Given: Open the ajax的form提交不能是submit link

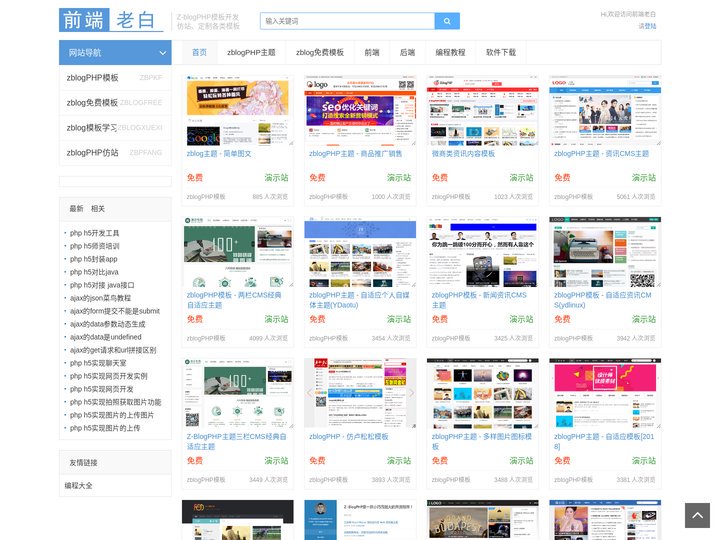Looking at the screenshot, I should pyautogui.click(x=115, y=311).
